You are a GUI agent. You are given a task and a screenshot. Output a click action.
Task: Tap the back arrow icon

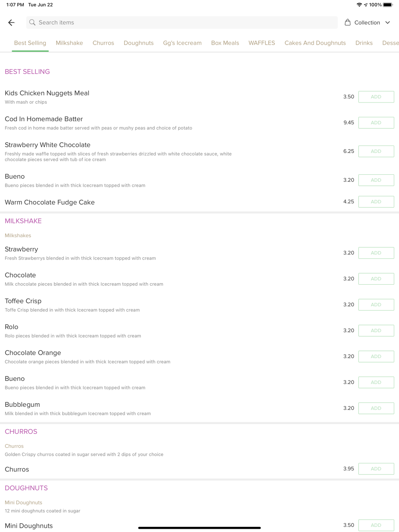coord(12,23)
